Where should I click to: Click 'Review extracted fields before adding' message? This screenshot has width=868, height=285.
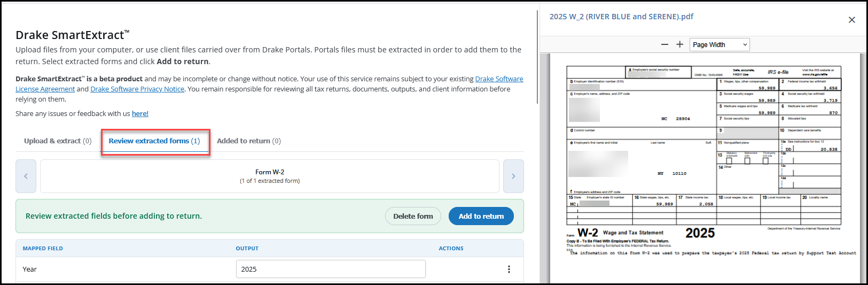click(x=114, y=216)
